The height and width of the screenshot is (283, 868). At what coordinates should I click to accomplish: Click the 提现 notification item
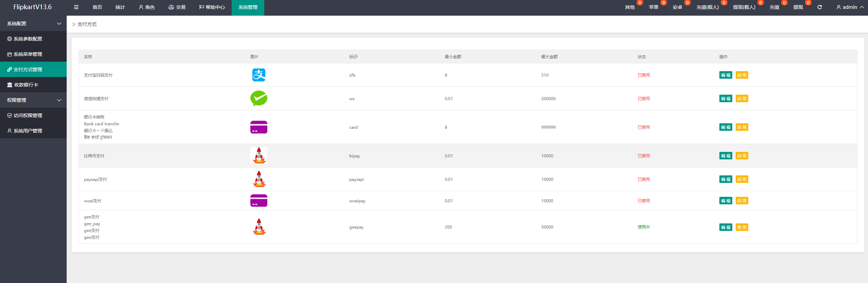coord(798,7)
